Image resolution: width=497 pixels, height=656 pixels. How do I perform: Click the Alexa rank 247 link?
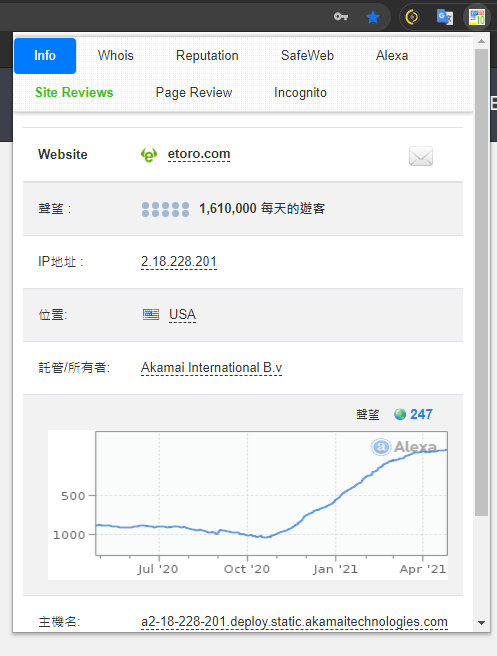421,414
